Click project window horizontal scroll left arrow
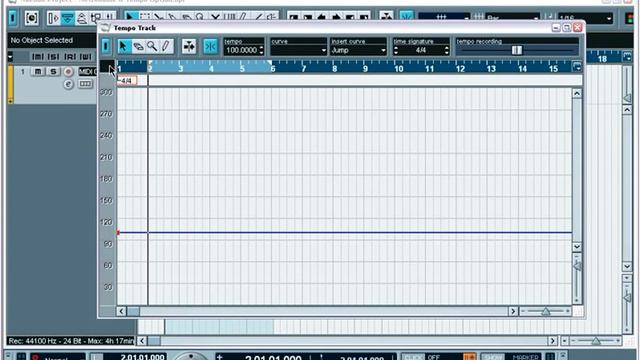Screen dimensions: 640x360 142,340
